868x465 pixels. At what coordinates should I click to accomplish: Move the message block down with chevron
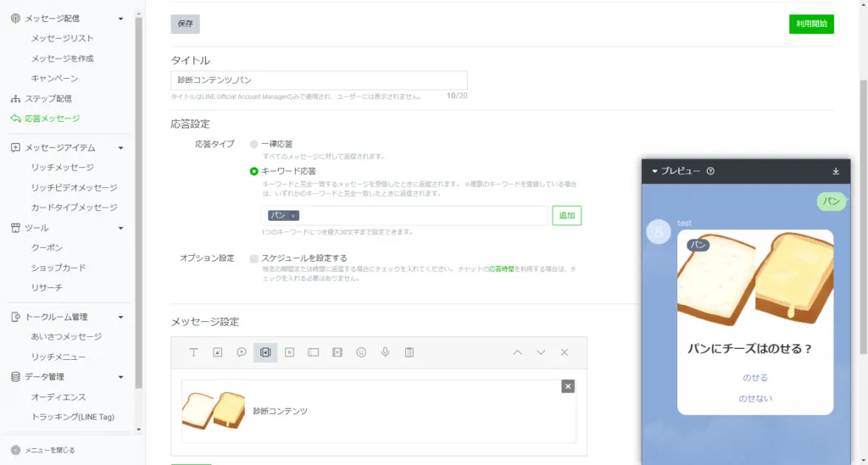pos(541,352)
